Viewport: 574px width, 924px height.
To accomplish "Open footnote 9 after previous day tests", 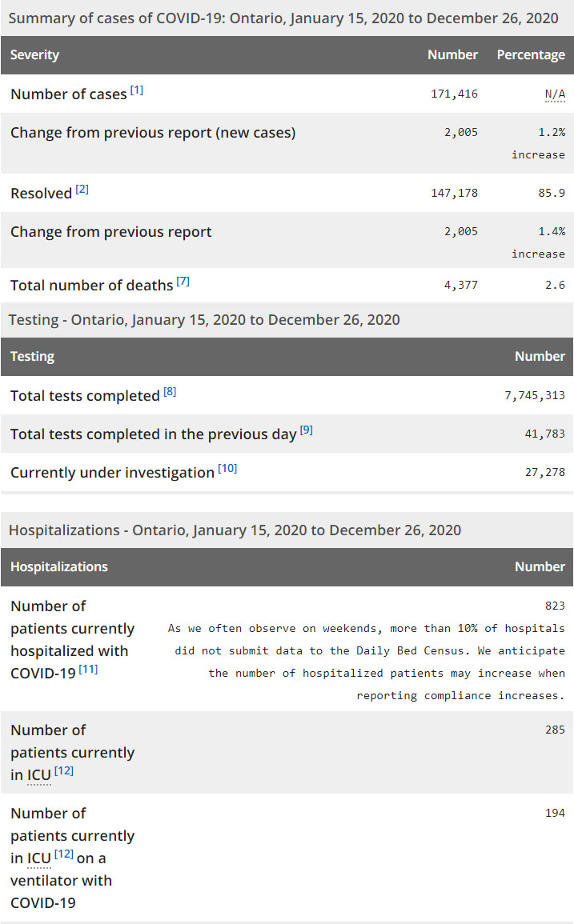I will point(307,430).
